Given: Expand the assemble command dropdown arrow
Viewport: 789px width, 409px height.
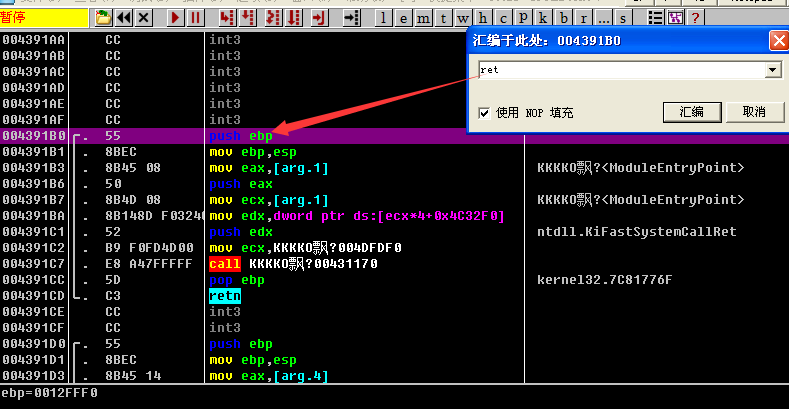Looking at the screenshot, I should click(772, 70).
